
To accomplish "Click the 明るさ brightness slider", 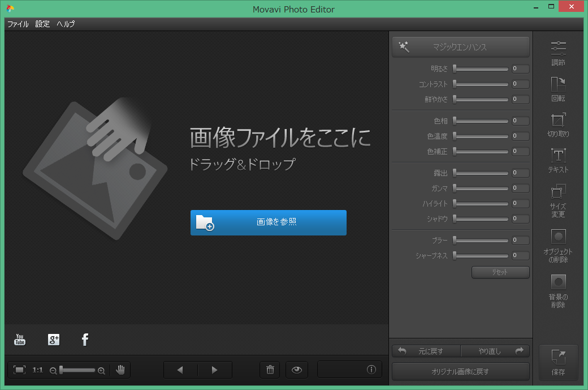I will click(481, 69).
